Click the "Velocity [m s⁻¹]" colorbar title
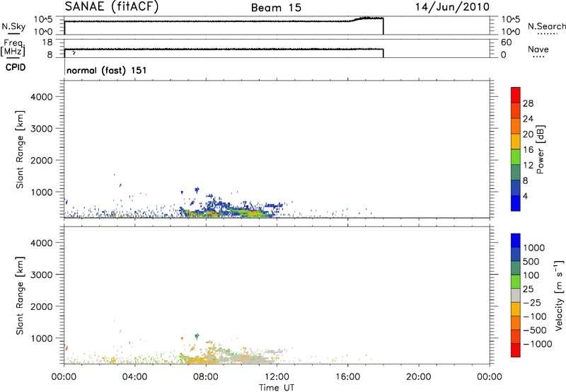This screenshot has height=392, width=566. click(559, 295)
